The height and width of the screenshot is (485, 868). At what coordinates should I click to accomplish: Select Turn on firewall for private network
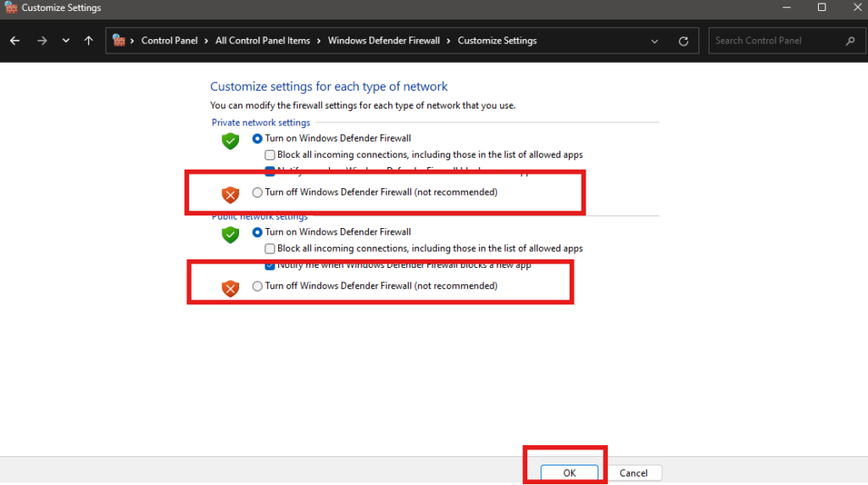(x=258, y=138)
